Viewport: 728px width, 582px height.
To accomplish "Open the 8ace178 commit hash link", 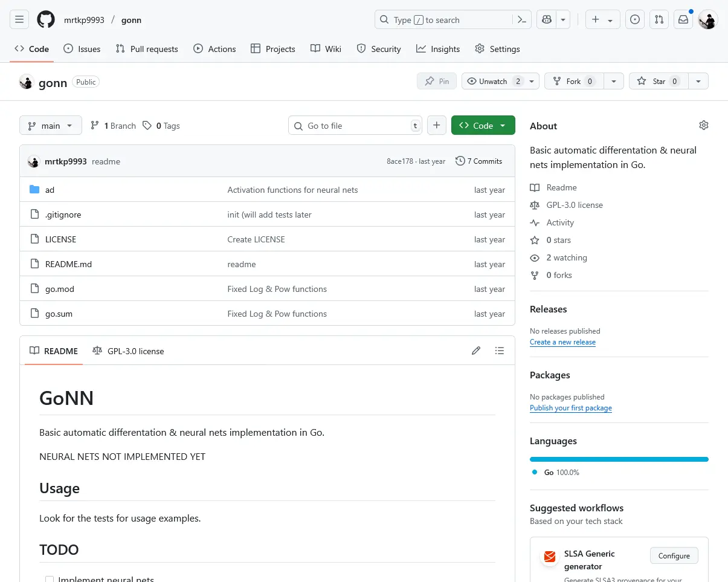I will point(400,161).
